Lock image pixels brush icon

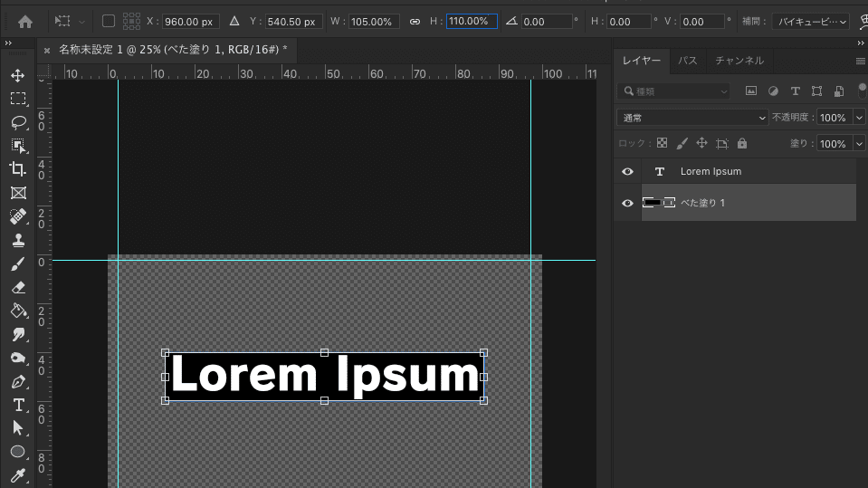click(x=682, y=143)
